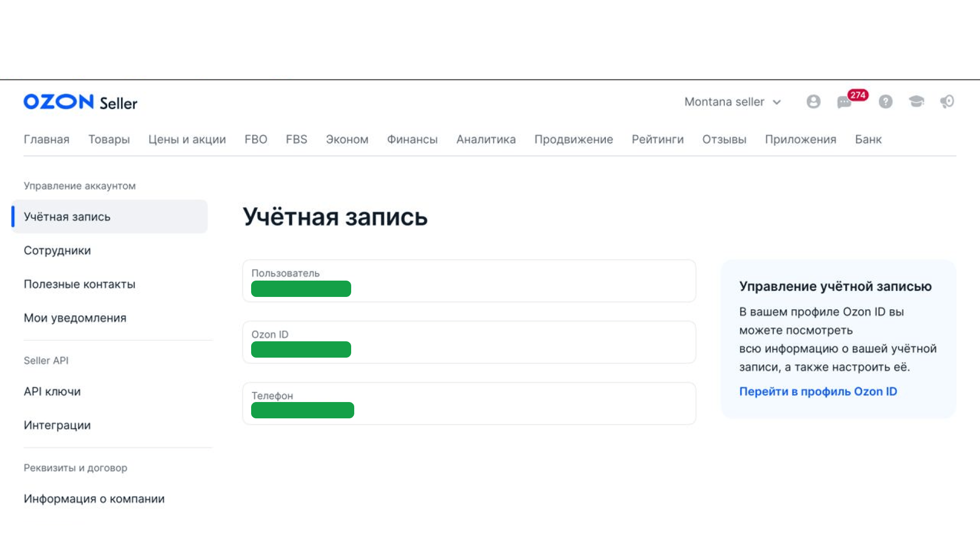Image resolution: width=980 pixels, height=551 pixels.
Task: Open Банк menu
Action: pos(868,139)
